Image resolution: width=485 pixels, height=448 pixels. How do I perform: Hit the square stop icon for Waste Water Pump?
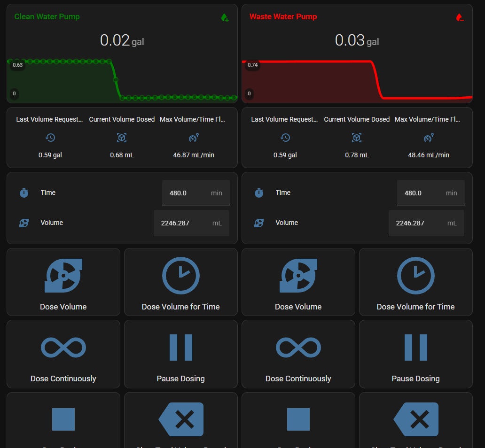pos(298,419)
